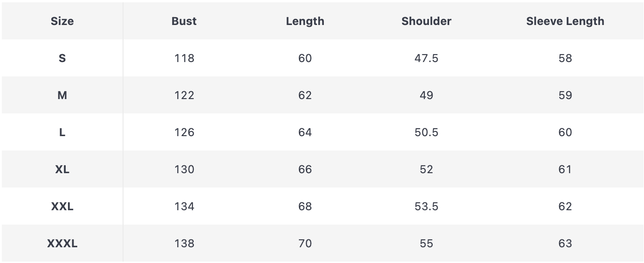Image resolution: width=644 pixels, height=263 pixels.
Task: Click the Sleeve Length column header
Action: (x=565, y=21)
